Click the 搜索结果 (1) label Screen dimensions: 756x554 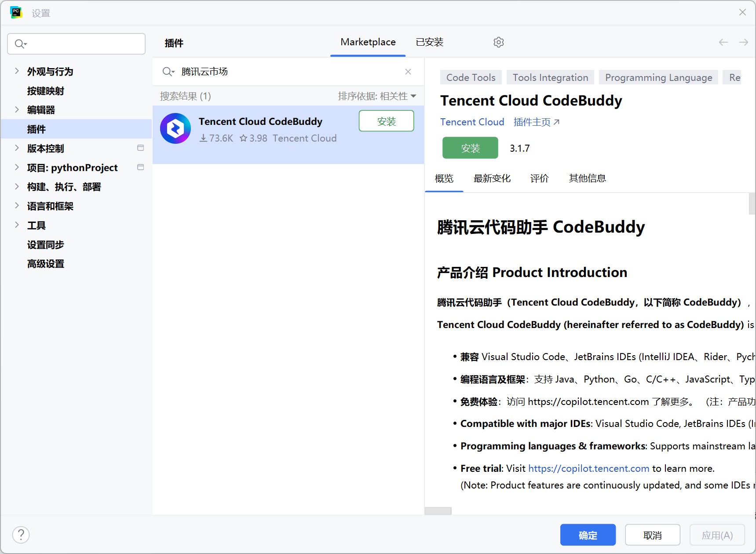click(x=186, y=96)
